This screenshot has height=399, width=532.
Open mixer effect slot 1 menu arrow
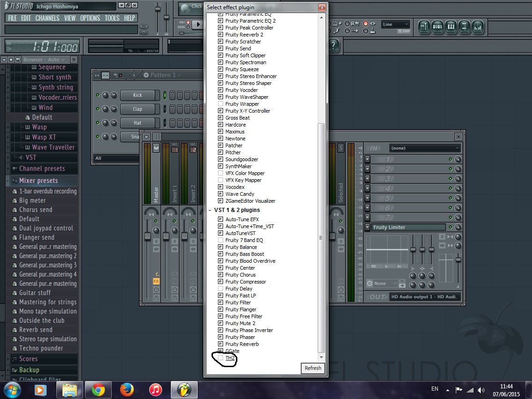(x=368, y=159)
